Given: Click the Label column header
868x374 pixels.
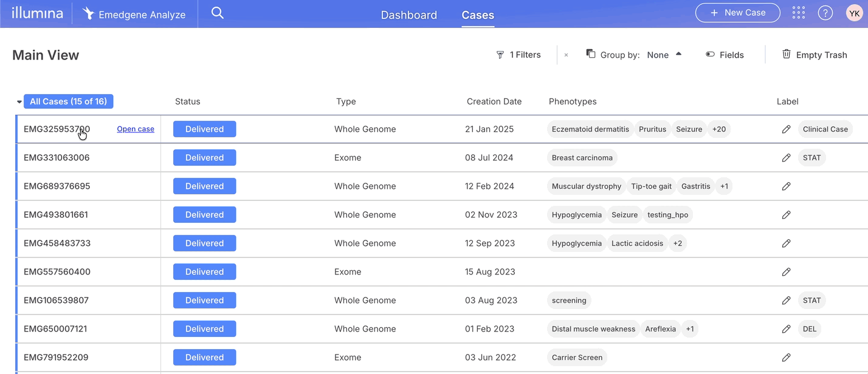Looking at the screenshot, I should coord(788,101).
